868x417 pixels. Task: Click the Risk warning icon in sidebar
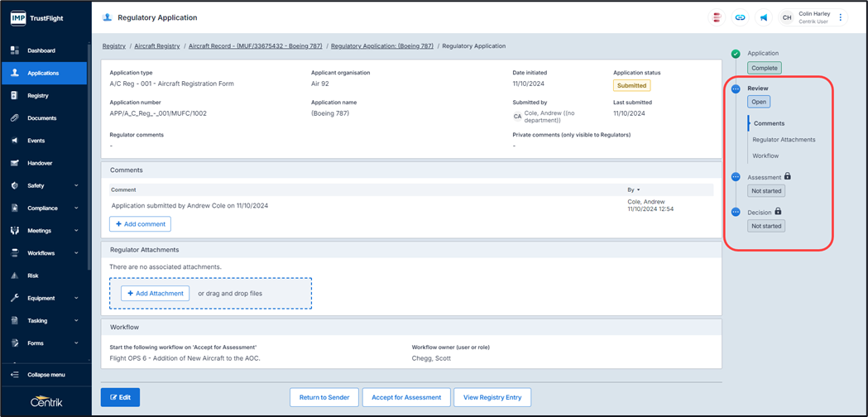(x=14, y=276)
